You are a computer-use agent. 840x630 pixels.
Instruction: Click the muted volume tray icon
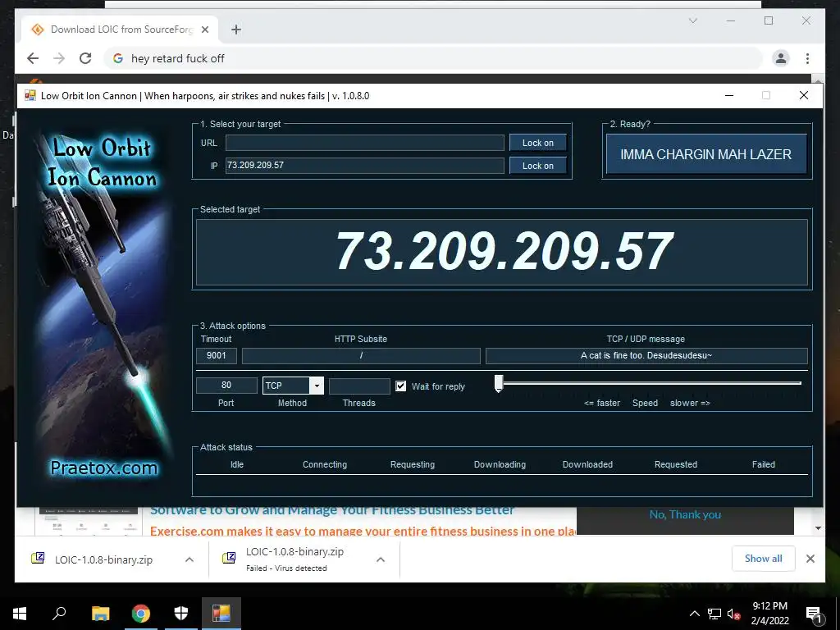point(734,614)
